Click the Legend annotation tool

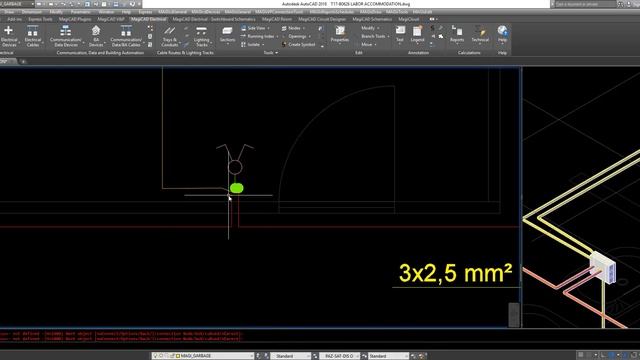point(418,34)
